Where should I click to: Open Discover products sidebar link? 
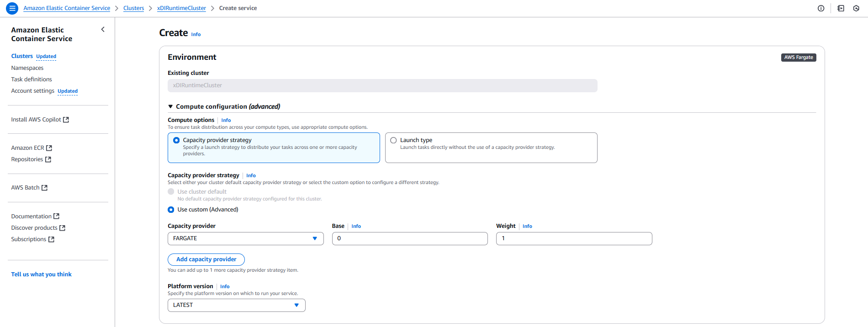coord(34,228)
